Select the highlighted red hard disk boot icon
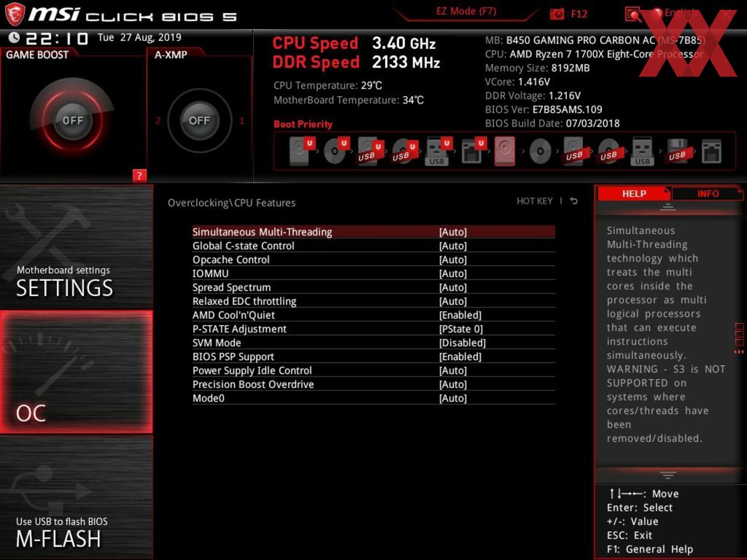747x560 pixels. (505, 151)
